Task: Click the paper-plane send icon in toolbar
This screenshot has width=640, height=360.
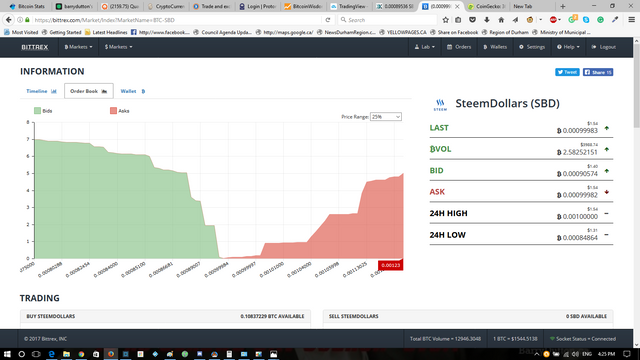Action: (x=516, y=20)
